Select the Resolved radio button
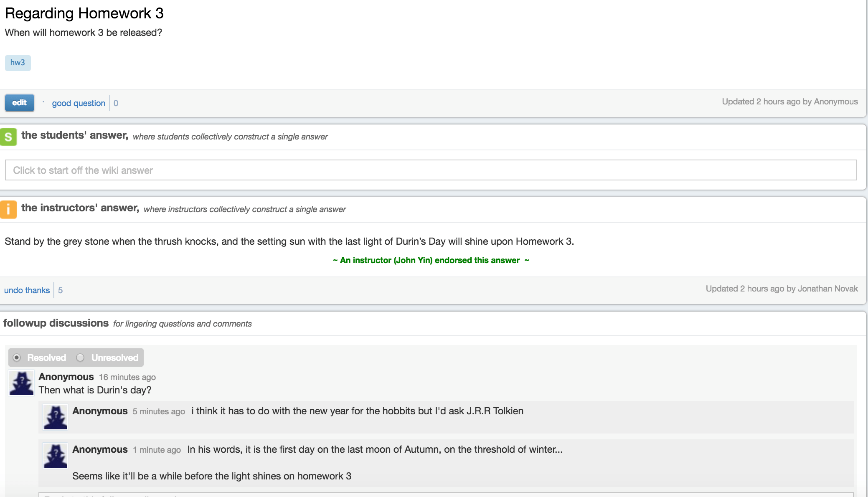The height and width of the screenshot is (497, 868). (17, 358)
